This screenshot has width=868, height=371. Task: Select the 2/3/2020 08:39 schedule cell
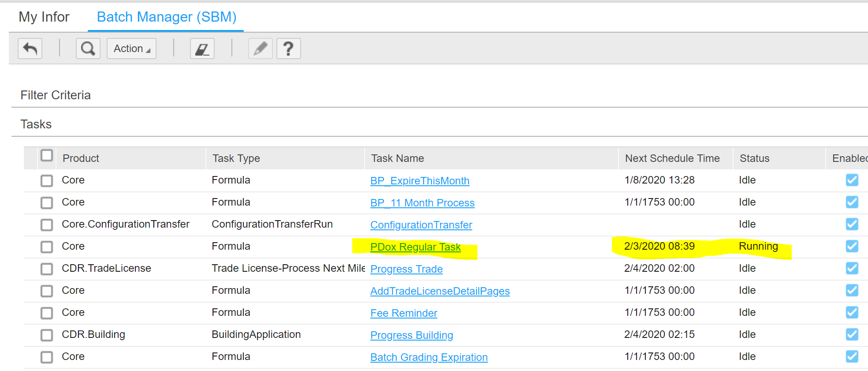tap(659, 246)
